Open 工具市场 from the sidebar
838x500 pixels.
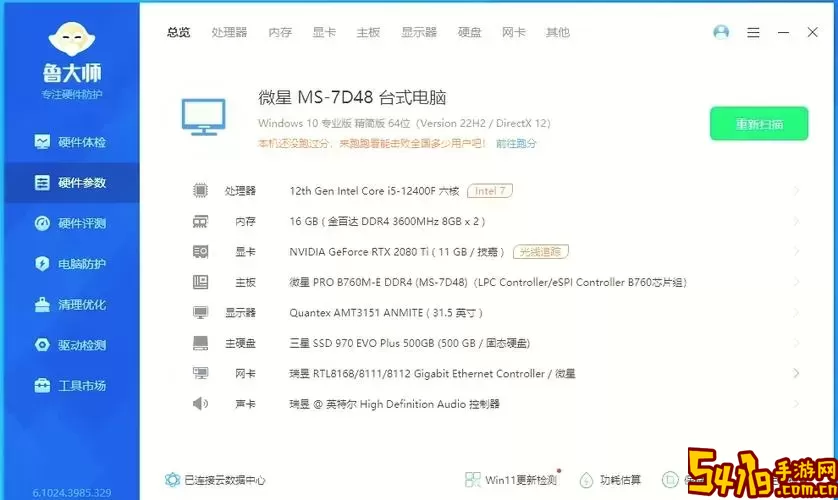71,386
